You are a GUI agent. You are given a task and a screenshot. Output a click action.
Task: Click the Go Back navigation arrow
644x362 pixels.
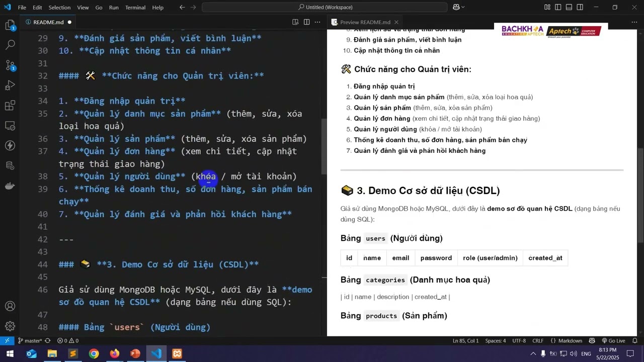point(182,7)
